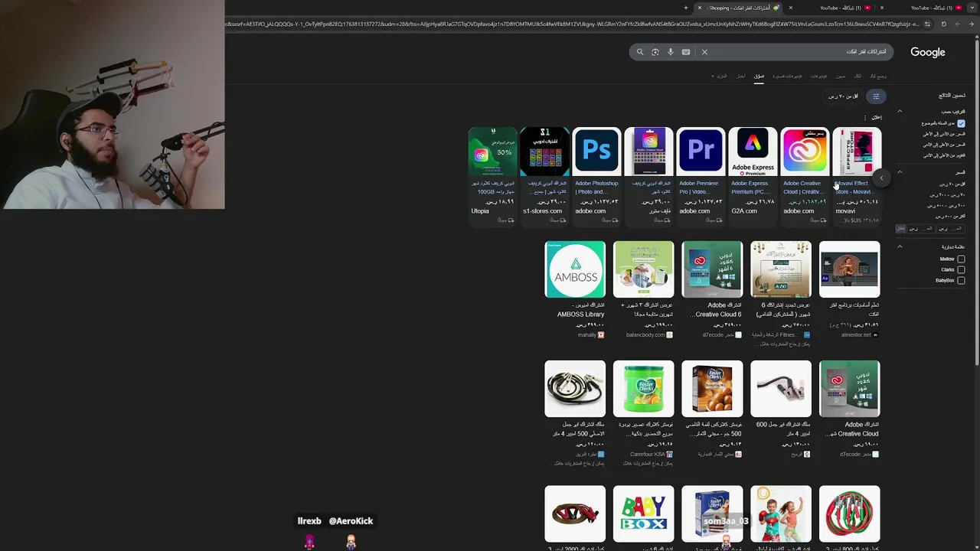Open the three-dot menu next to the ad label
This screenshot has width=980, height=551.
[865, 117]
